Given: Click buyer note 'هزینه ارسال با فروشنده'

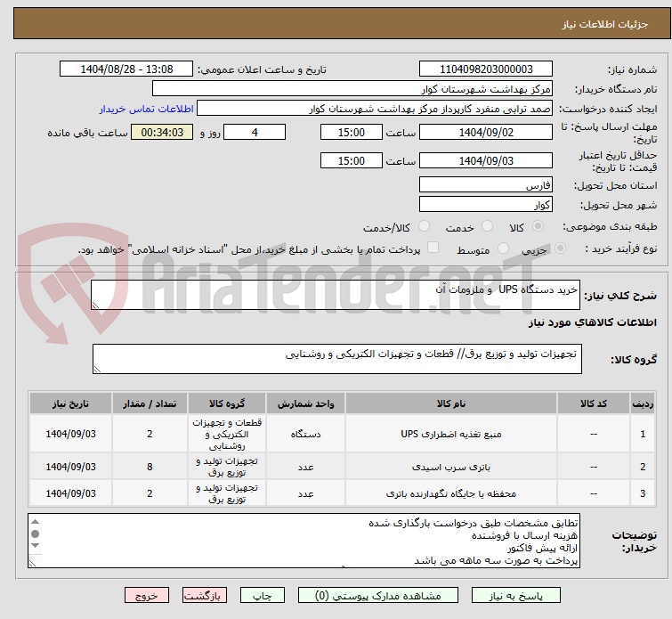Looking at the screenshot, I should pos(524,535).
